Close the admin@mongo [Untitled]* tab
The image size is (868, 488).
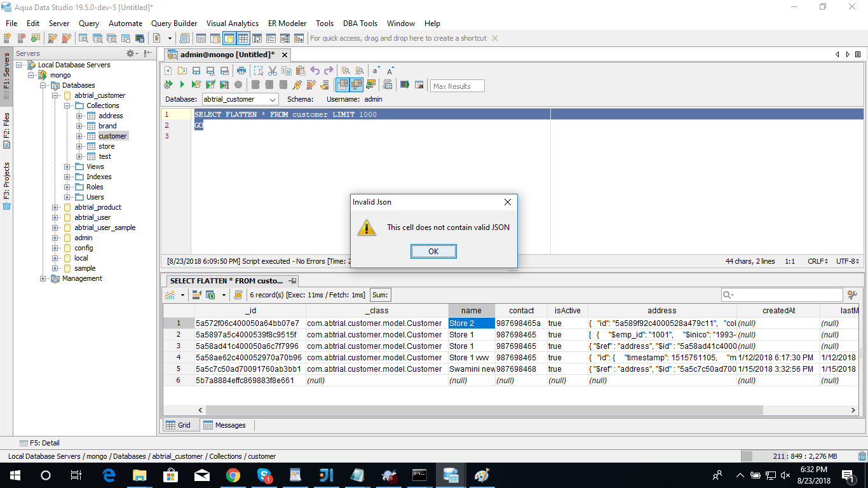[x=285, y=55]
